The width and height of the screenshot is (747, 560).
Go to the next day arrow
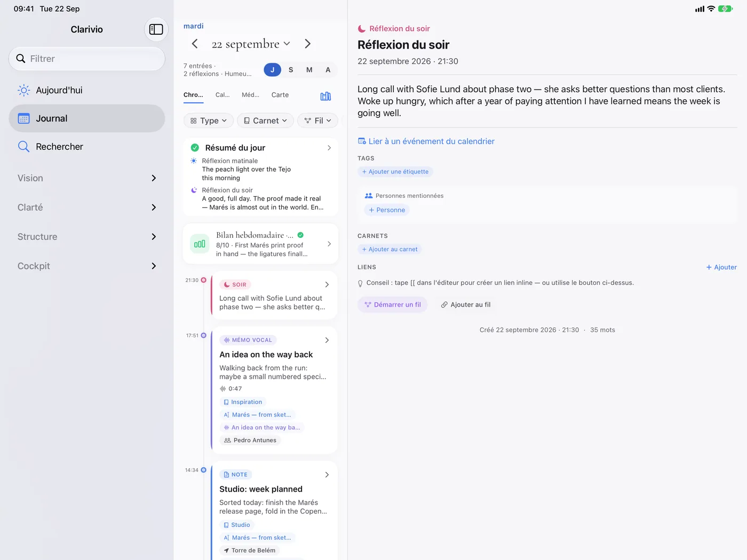tap(307, 44)
